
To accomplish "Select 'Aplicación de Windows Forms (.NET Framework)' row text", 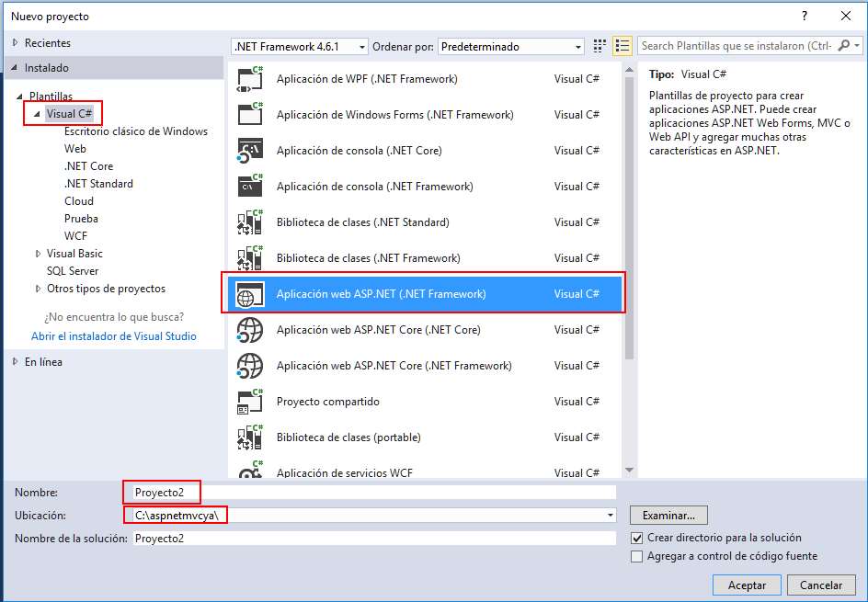I will (x=394, y=115).
